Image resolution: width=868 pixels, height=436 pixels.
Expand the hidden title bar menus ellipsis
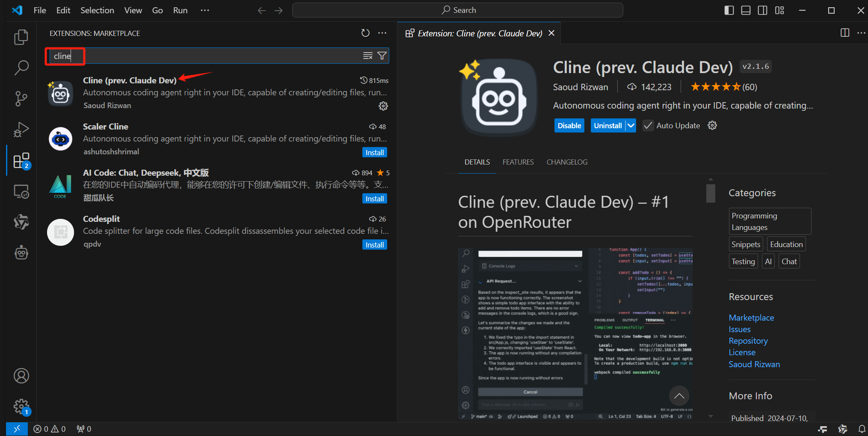coord(205,10)
